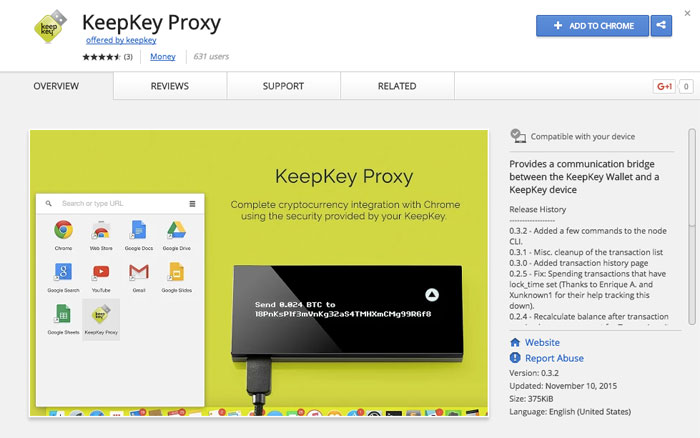
Task: Click '0.3.0 - Added transaction history page' line
Action: pos(579,263)
